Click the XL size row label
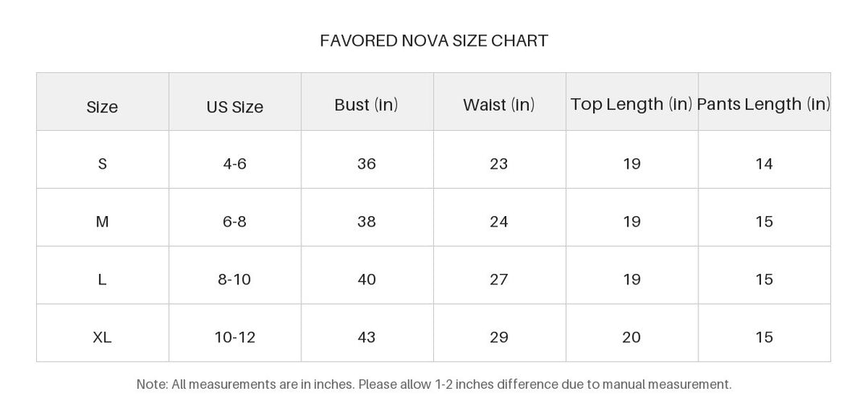The height and width of the screenshot is (396, 868). (x=102, y=337)
